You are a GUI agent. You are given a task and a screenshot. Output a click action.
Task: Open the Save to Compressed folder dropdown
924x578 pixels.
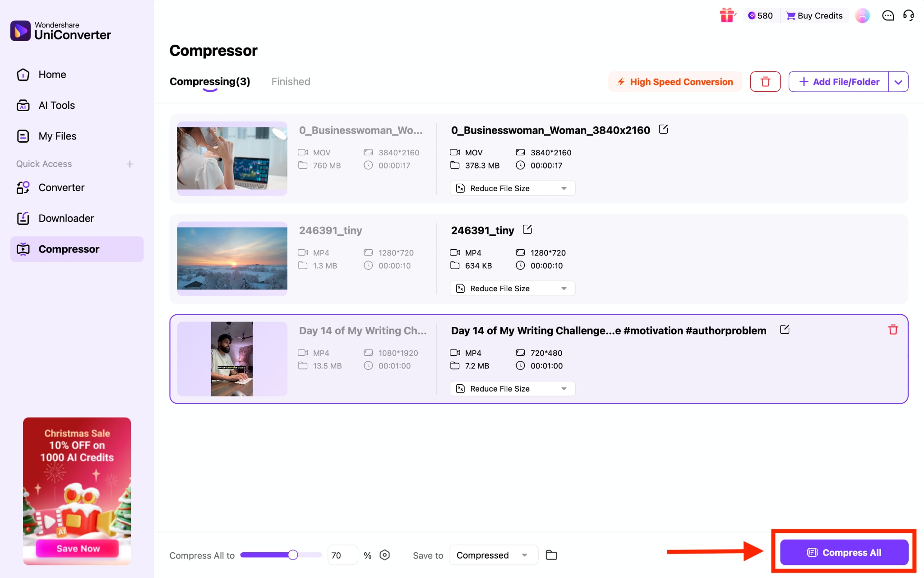click(493, 555)
